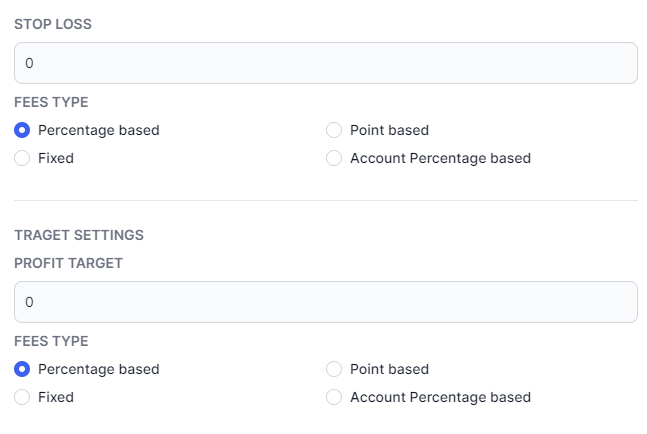This screenshot has height=434, width=647.
Task: Click 'Point based' label text in Profit Target section
Action: [x=390, y=369]
